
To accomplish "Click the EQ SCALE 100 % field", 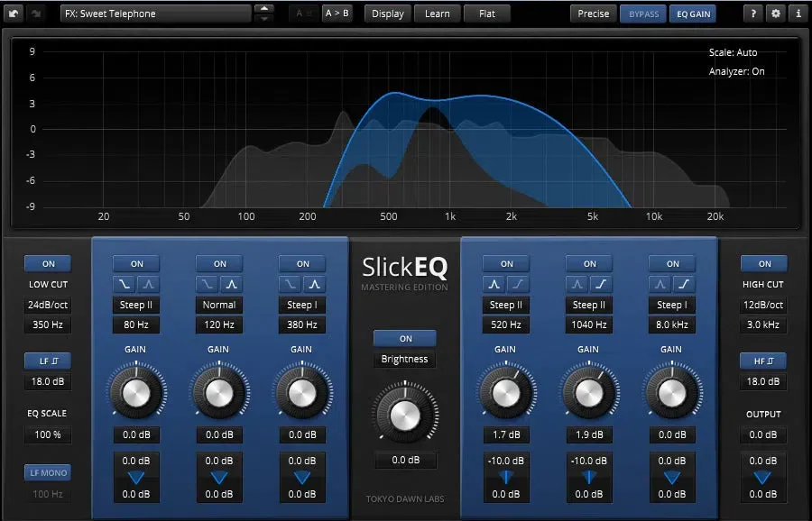I will [48, 434].
